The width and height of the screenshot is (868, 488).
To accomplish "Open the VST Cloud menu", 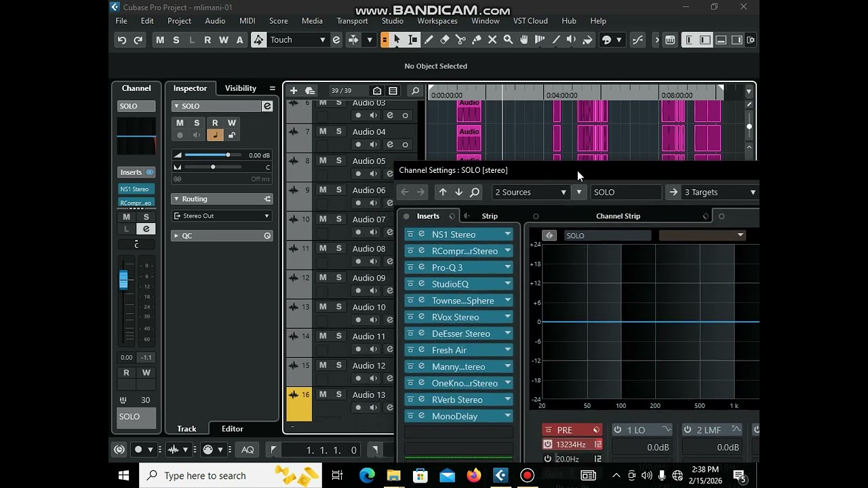I will point(530,21).
